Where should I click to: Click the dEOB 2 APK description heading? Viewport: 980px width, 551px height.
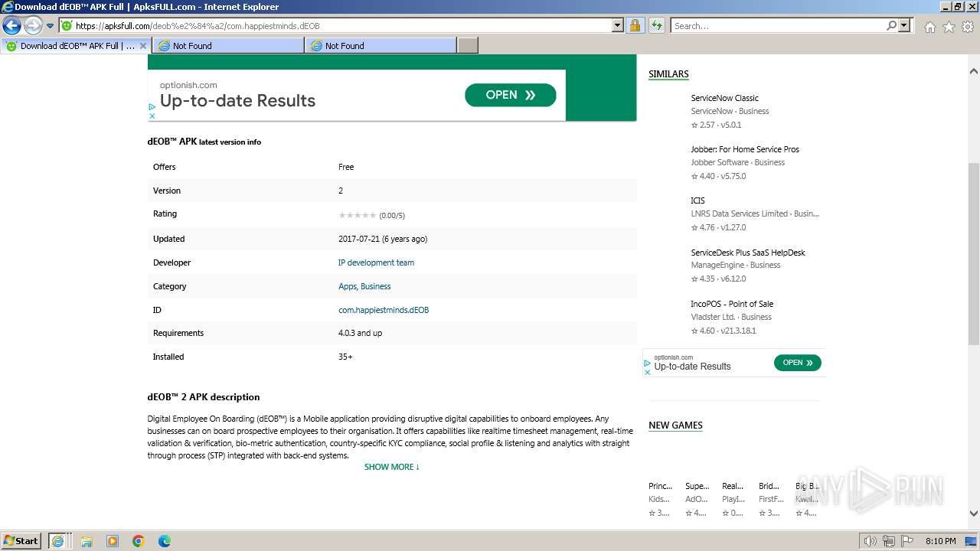204,397
